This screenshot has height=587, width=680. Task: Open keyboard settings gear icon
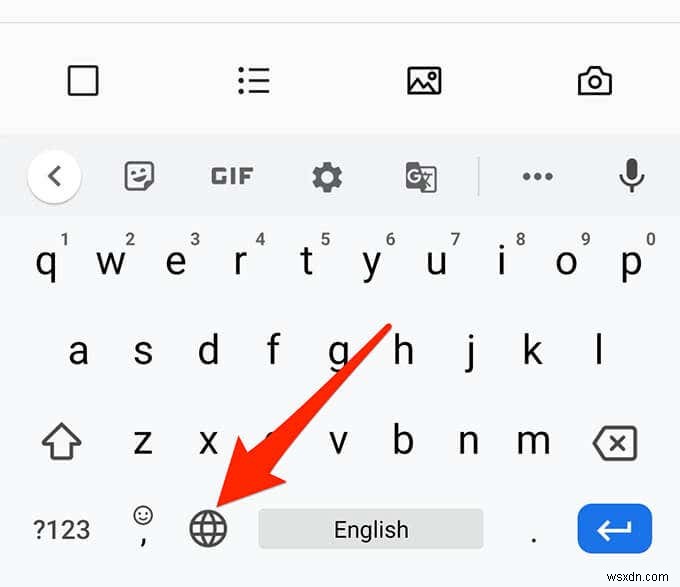click(x=327, y=177)
